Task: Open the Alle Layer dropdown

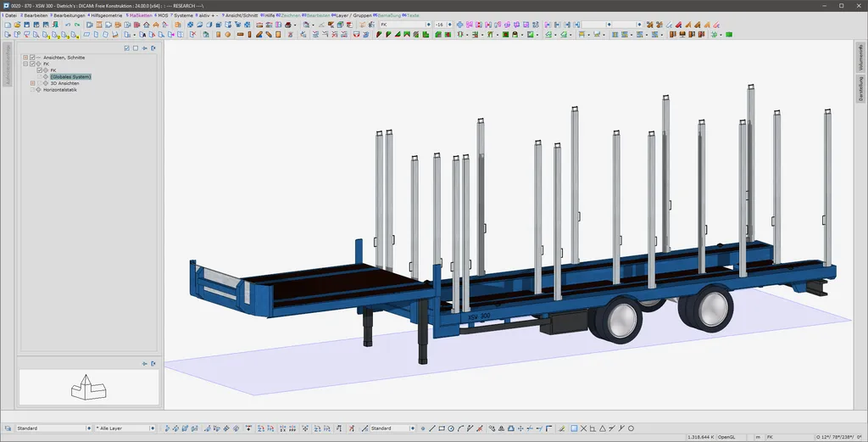Action: [152, 428]
